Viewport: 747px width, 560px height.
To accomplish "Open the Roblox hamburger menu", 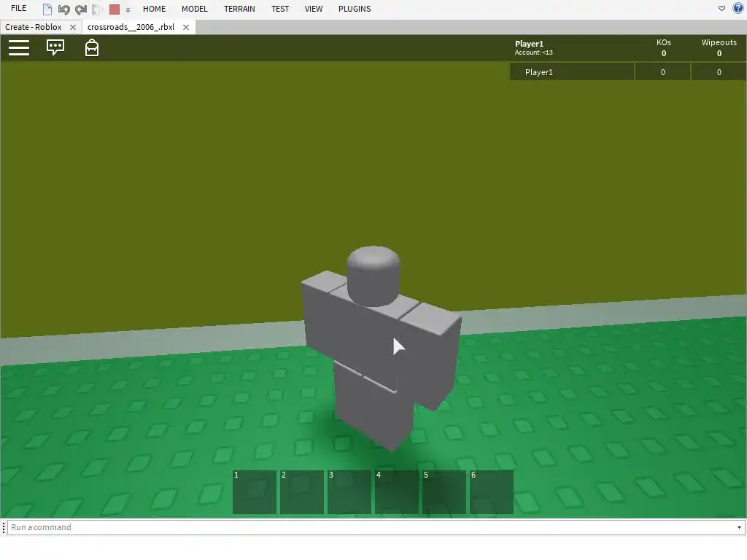I will (x=19, y=47).
